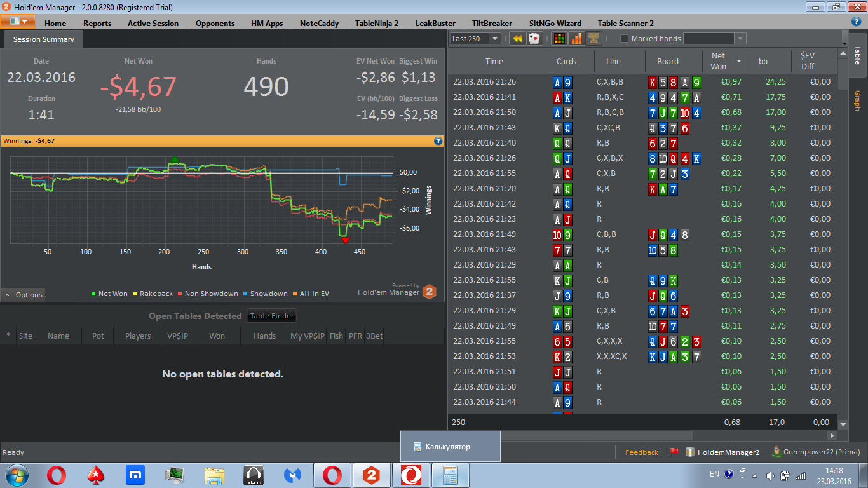
Task: Click the colored grid heat-map icon
Action: click(559, 39)
